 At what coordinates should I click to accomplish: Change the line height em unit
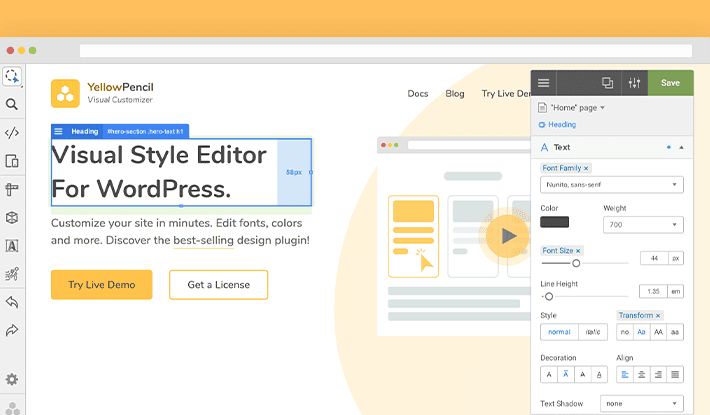676,291
